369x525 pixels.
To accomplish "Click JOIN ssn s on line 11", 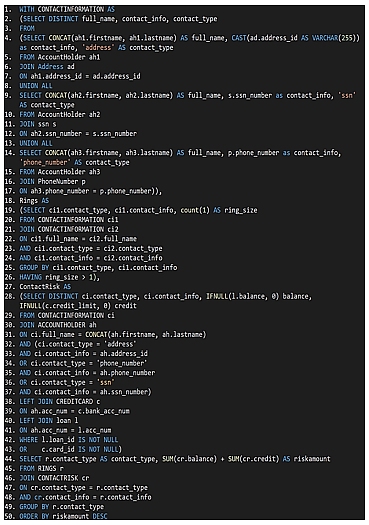I will click(38, 124).
